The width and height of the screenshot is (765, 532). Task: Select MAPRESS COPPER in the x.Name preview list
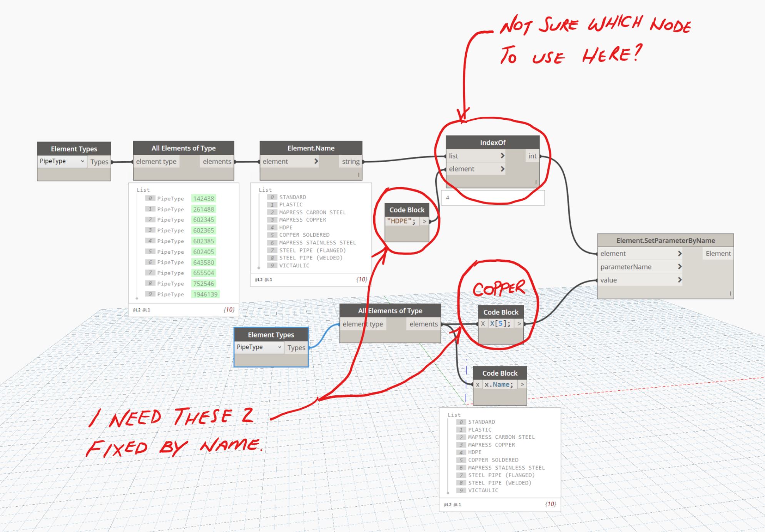pyautogui.click(x=491, y=445)
